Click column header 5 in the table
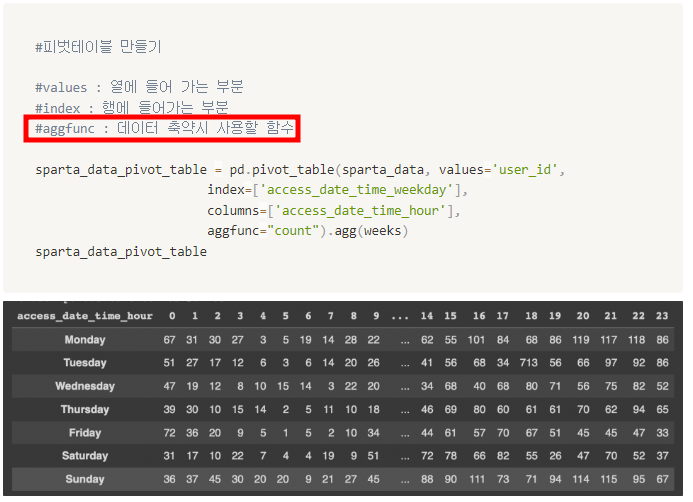The width and height of the screenshot is (693, 502). tap(286, 316)
